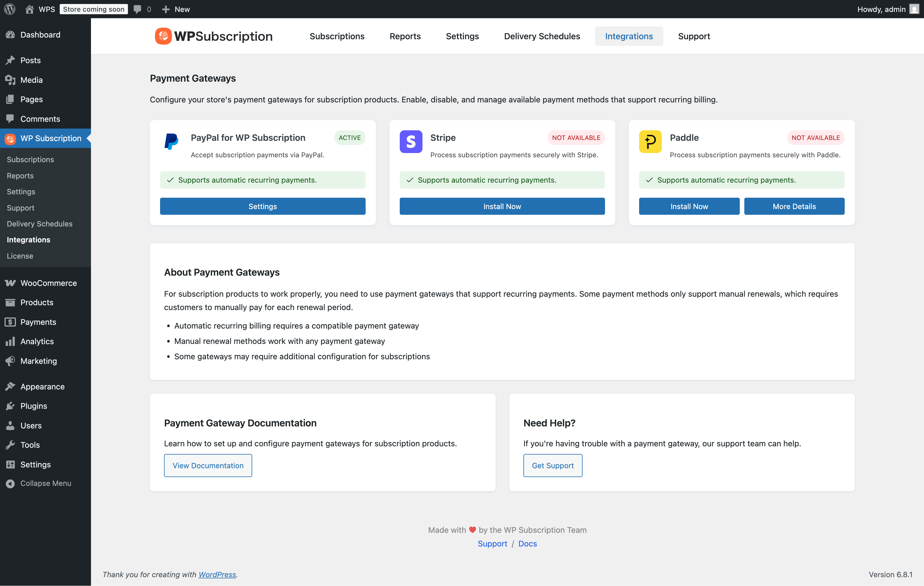Click the admin avatar icon
Screen dimensions: 924x586
pyautogui.click(x=914, y=9)
